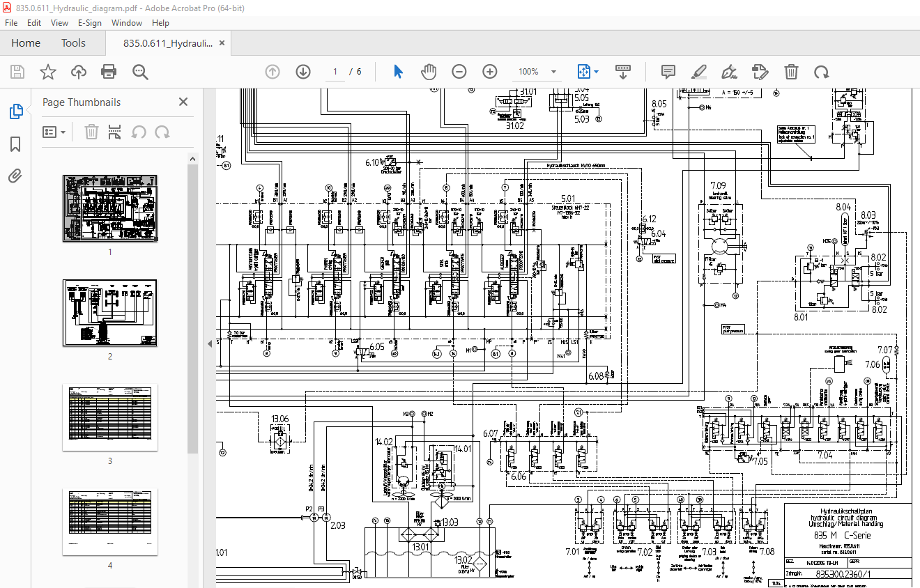Screen dimensions: 920x588
Task: Click the Page Thumbnails panel heading
Action: (x=82, y=102)
